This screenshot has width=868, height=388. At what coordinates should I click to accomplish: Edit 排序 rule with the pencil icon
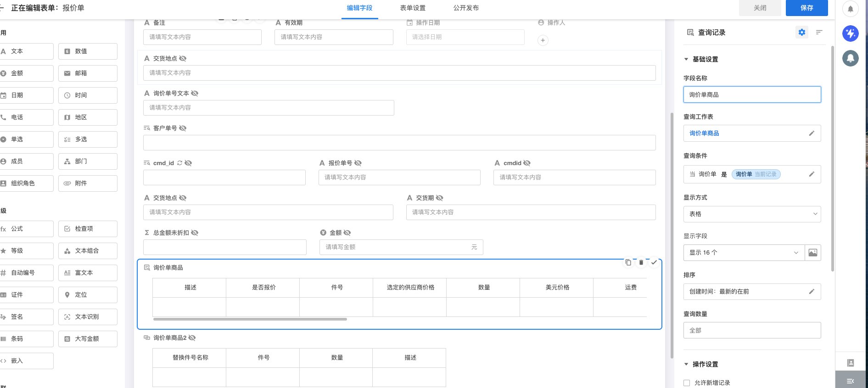[x=811, y=292]
